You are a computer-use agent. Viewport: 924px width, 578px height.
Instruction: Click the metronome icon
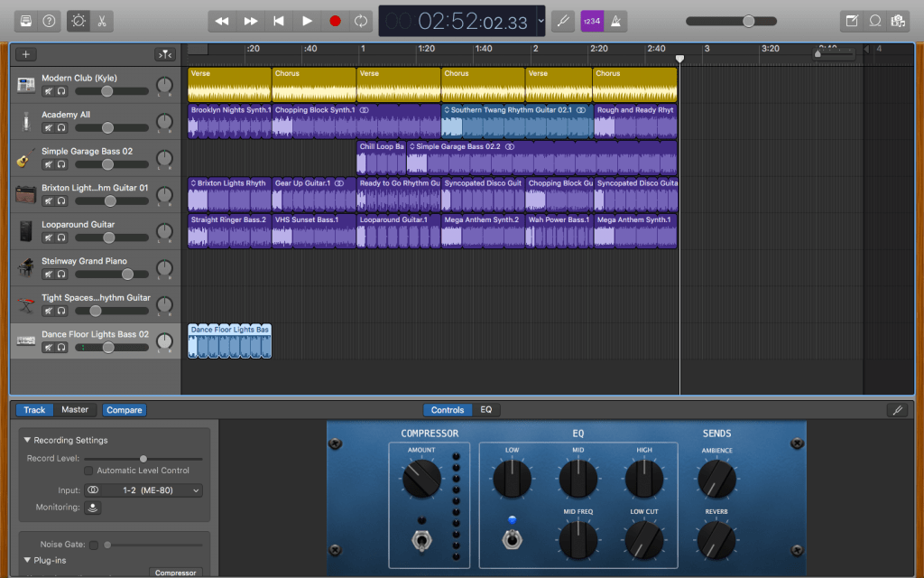pyautogui.click(x=617, y=20)
